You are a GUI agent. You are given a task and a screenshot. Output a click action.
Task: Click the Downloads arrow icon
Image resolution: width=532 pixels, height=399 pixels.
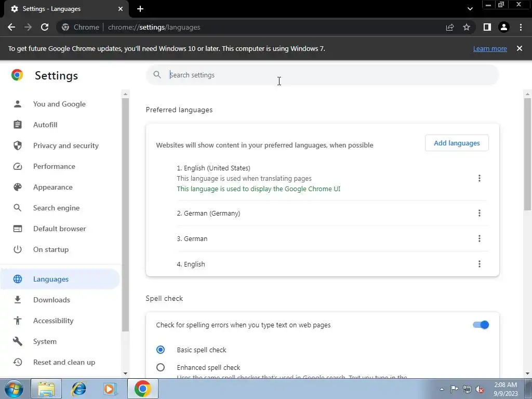[18, 300]
